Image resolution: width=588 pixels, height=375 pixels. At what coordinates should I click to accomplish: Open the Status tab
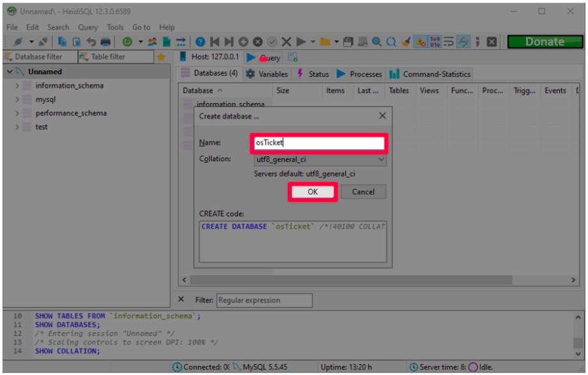tap(313, 74)
